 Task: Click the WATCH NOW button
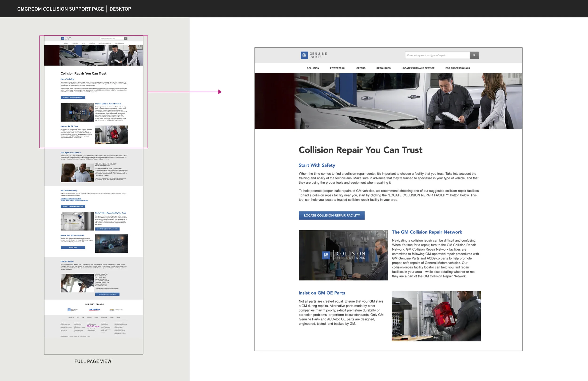[73, 247]
